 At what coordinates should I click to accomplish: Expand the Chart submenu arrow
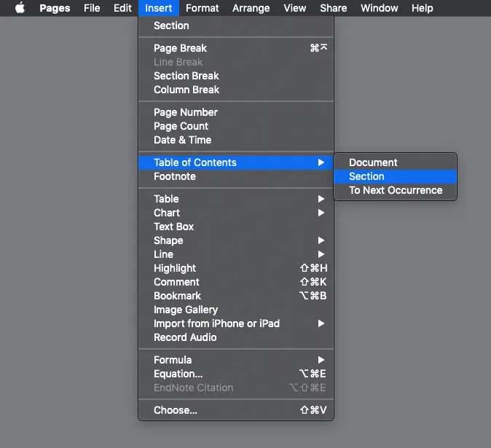pos(321,213)
